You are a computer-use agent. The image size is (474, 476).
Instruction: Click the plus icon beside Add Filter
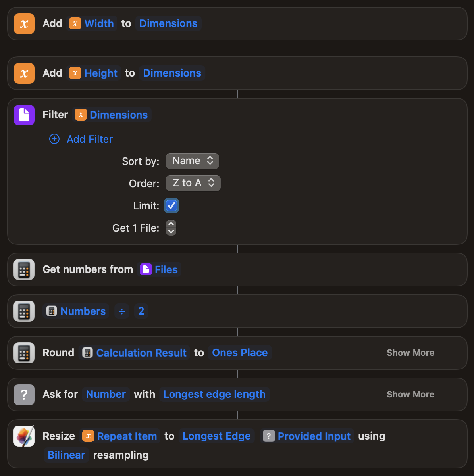[x=54, y=139]
